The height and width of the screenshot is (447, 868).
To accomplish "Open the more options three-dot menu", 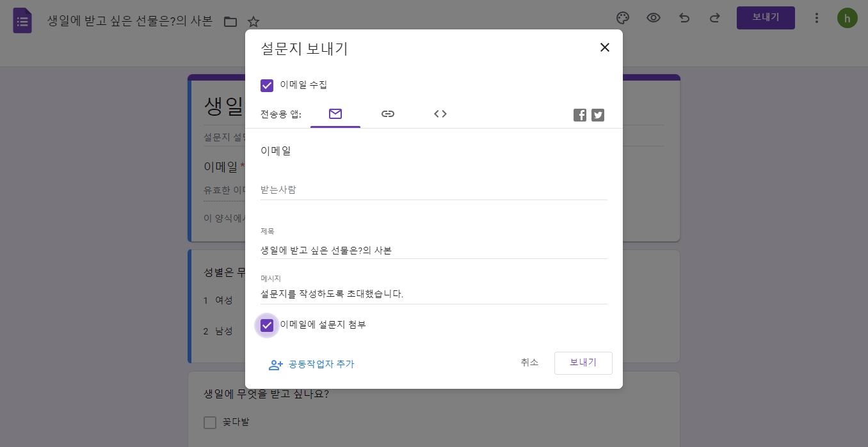I will tap(817, 18).
